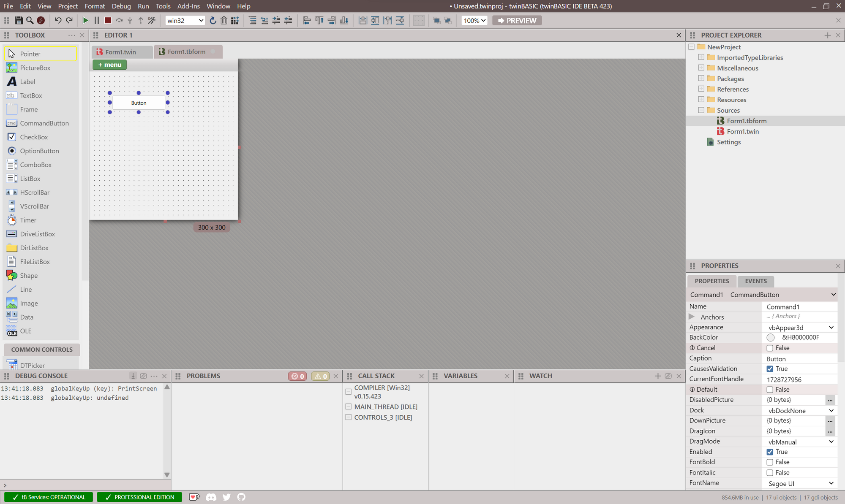The height and width of the screenshot is (504, 845).
Task: Click the BackColor color swatch circle
Action: [771, 338]
